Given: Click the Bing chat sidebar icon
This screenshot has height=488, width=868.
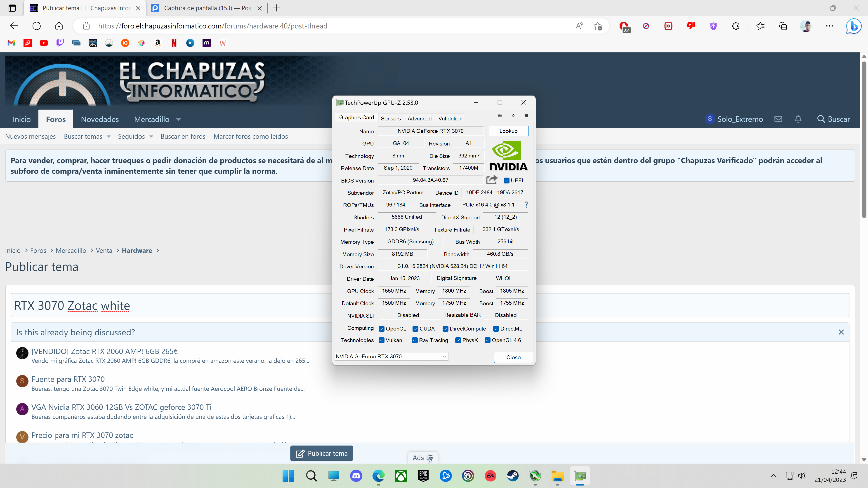Looking at the screenshot, I should click(x=854, y=26).
